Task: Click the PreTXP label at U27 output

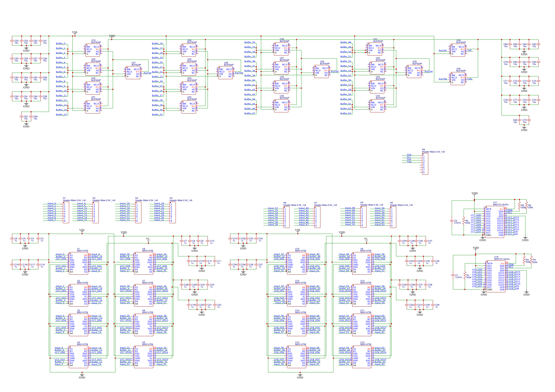Action: (147, 73)
